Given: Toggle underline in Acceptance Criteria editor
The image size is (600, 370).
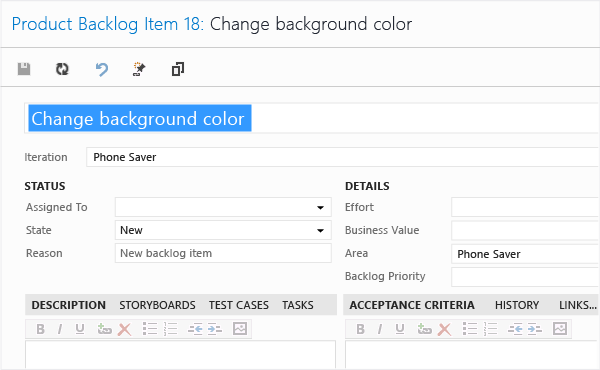Looking at the screenshot, I should 399,329.
